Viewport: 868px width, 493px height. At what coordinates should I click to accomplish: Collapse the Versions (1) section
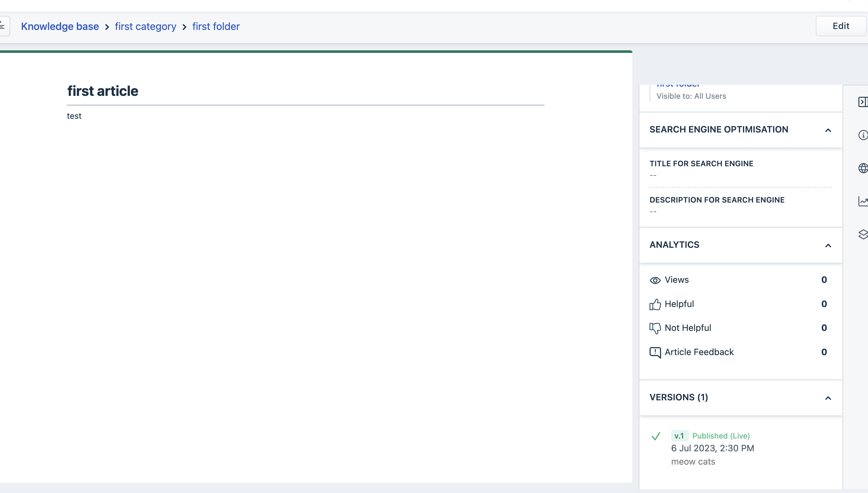pos(828,398)
